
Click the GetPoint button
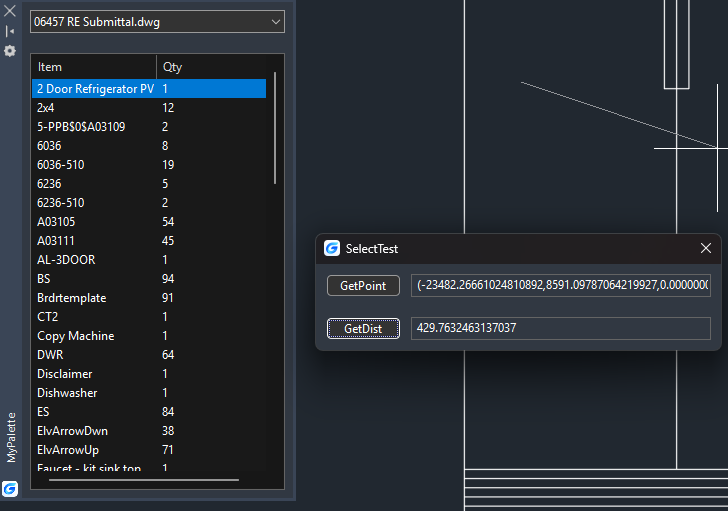coord(363,285)
